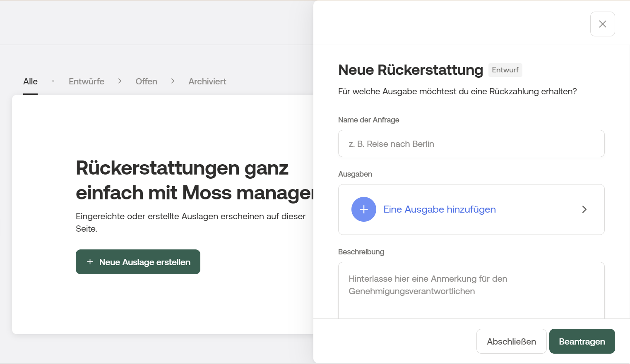Expand the Eine Ausgabe hinzufügen chevron
The height and width of the screenshot is (364, 630).
point(584,209)
